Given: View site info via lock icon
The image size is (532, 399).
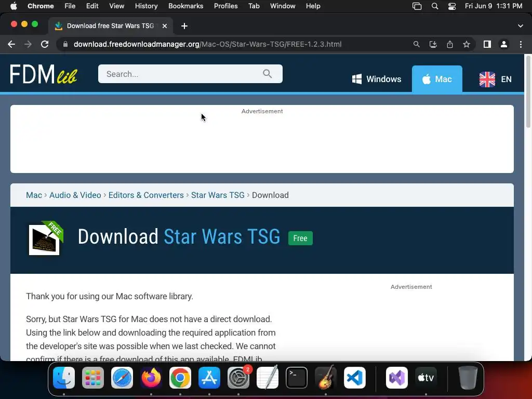Looking at the screenshot, I should 65,44.
